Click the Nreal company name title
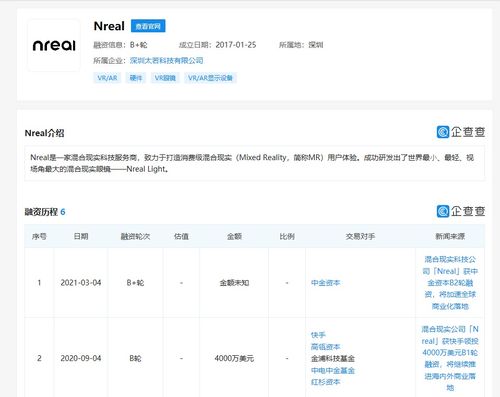The image size is (500, 397). click(x=109, y=26)
